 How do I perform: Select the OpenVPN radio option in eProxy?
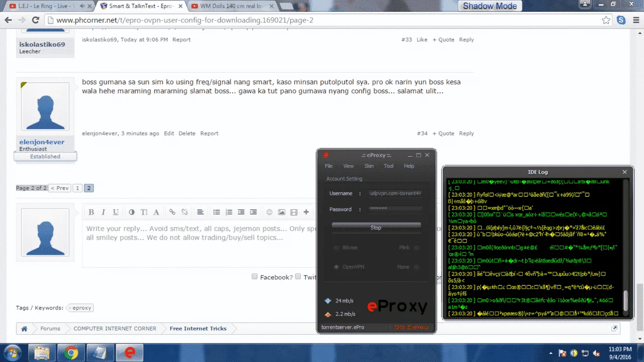pyautogui.click(x=336, y=267)
